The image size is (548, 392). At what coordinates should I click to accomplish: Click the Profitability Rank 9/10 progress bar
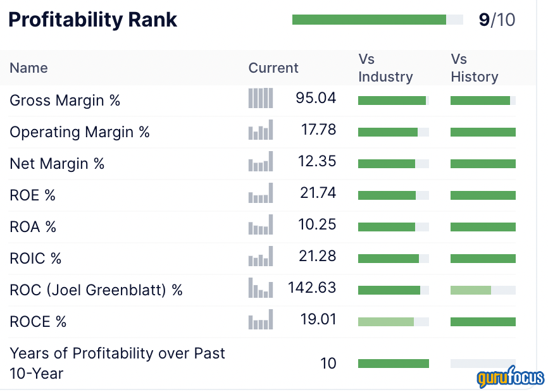coord(378,20)
